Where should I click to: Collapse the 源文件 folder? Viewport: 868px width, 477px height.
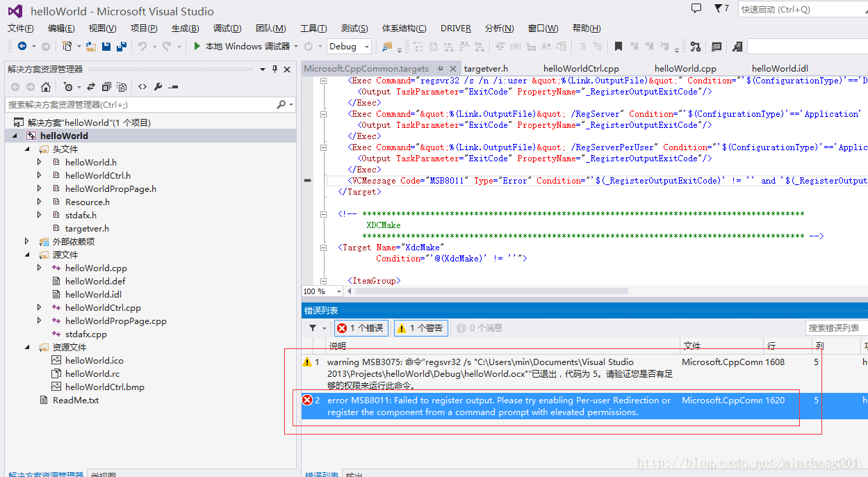point(28,254)
